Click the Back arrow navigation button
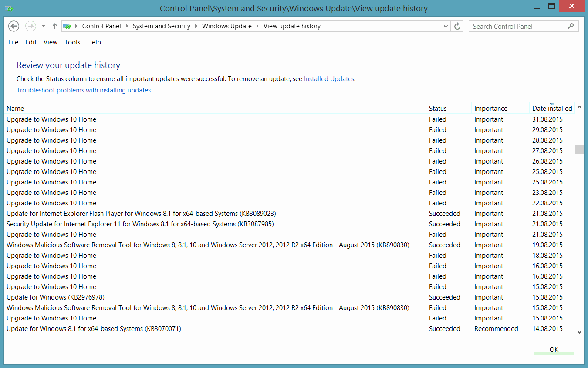Screen dimensions: 588x368 [x=14, y=26]
